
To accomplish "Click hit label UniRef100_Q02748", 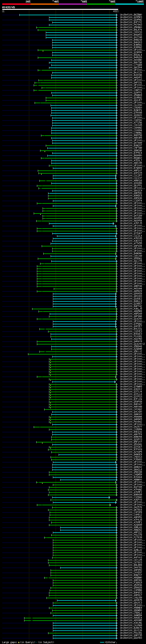I will tap(131, 37).
